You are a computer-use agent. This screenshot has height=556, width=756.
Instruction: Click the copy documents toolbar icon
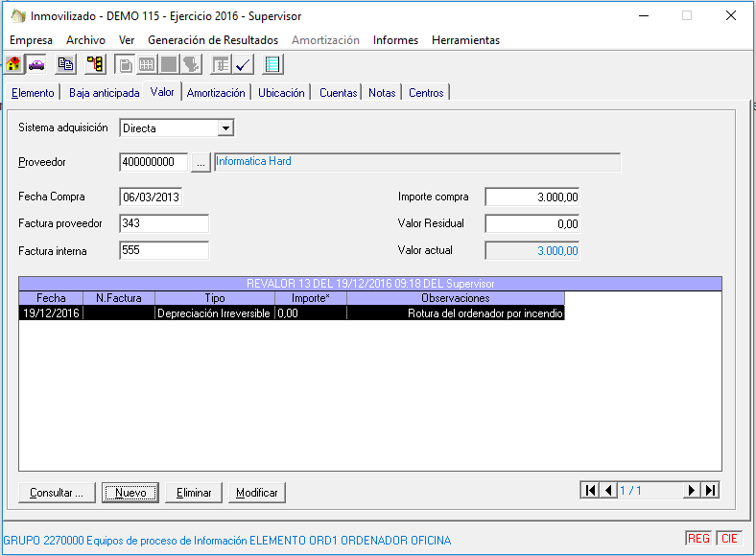pyautogui.click(x=65, y=64)
